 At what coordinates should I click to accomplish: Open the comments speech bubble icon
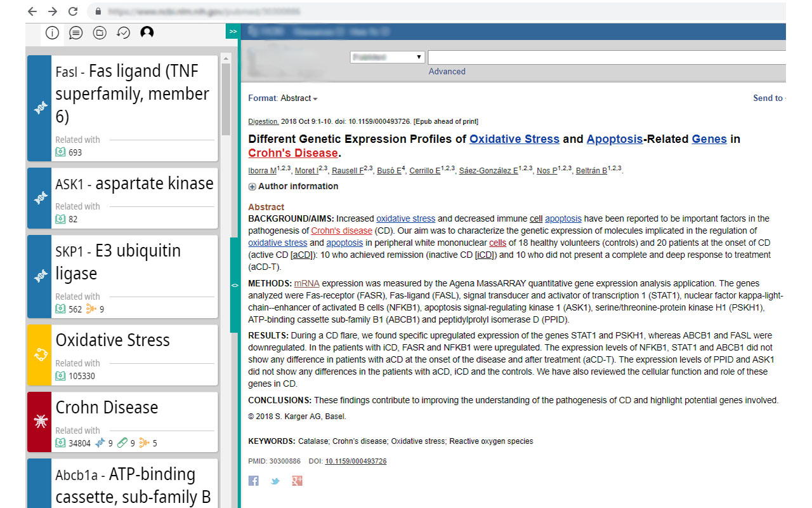click(x=75, y=32)
